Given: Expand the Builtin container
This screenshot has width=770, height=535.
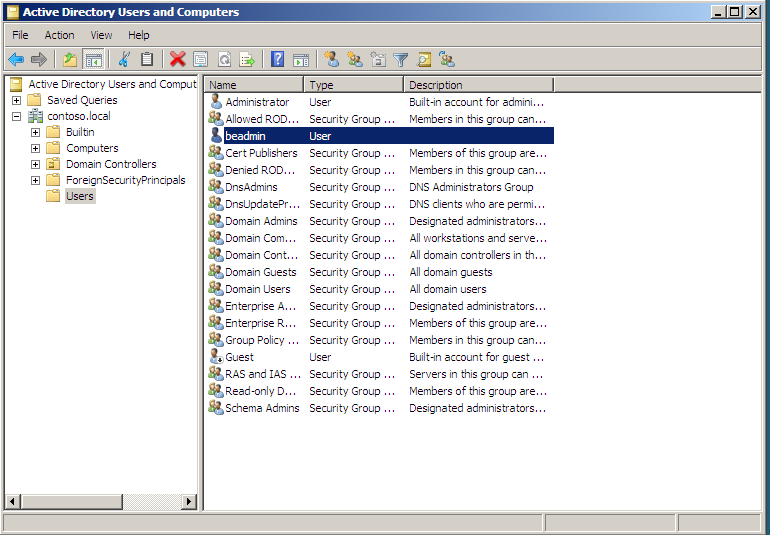Looking at the screenshot, I should coord(35,132).
